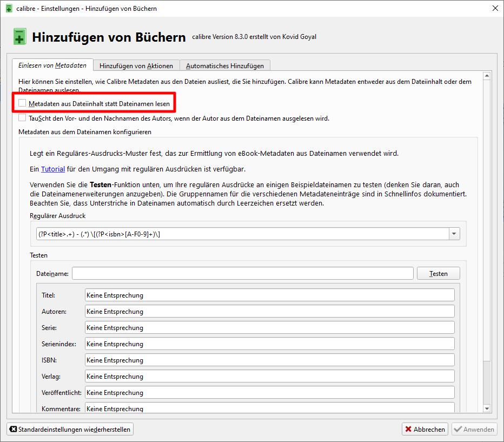
Task: Open the regular expressions Tutorial link
Action: point(53,169)
